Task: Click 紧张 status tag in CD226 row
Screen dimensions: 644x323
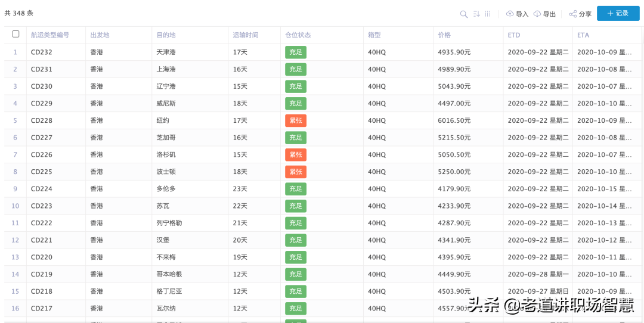Action: [x=296, y=155]
